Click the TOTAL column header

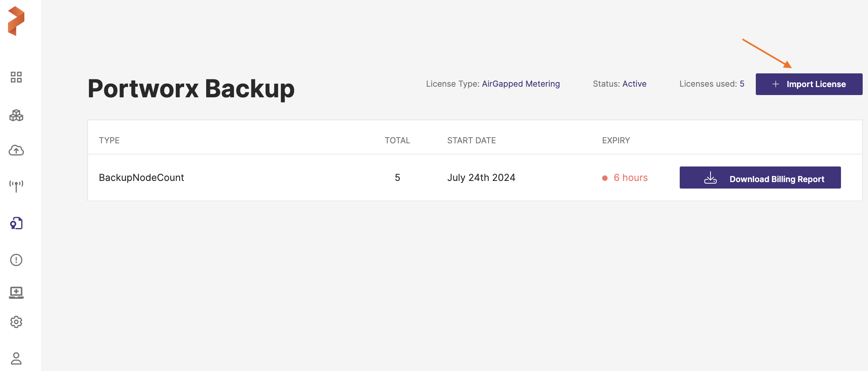397,140
